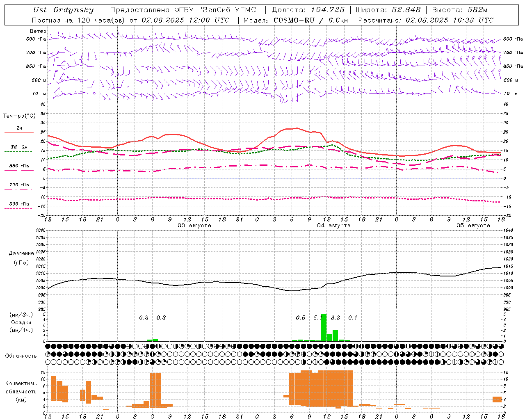The height and width of the screenshot is (420, 525).
Task: Click the 04 августа date label
Action: 334,226
